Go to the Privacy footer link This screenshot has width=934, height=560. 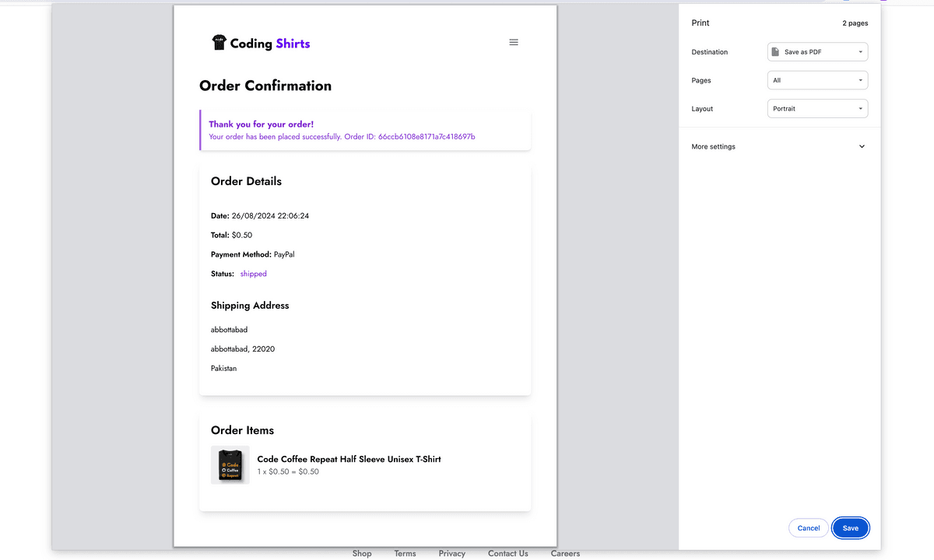pos(451,554)
